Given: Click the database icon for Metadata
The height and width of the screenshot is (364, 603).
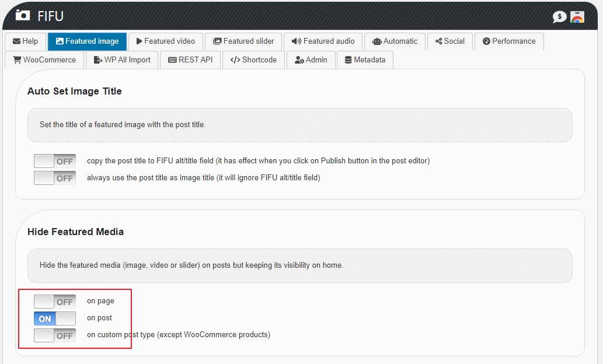Looking at the screenshot, I should (348, 60).
